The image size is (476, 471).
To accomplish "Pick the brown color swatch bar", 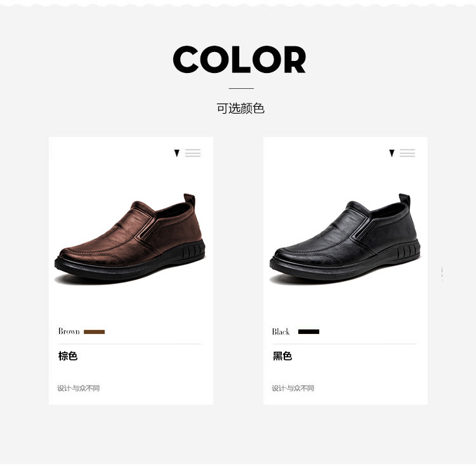I will pyautogui.click(x=94, y=332).
